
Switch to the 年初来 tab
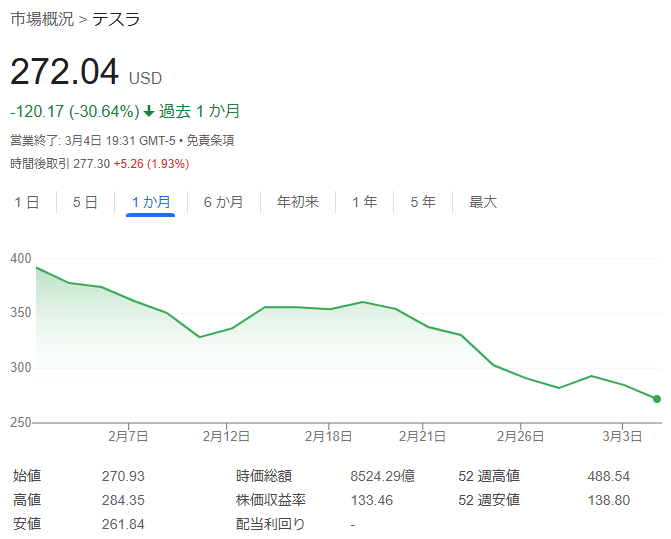(298, 202)
